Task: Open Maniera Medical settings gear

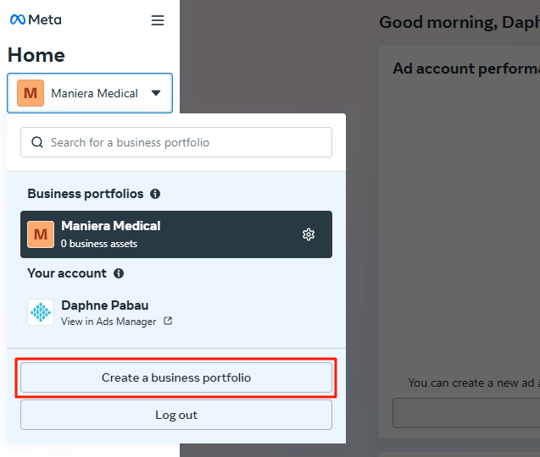Action: pos(308,234)
